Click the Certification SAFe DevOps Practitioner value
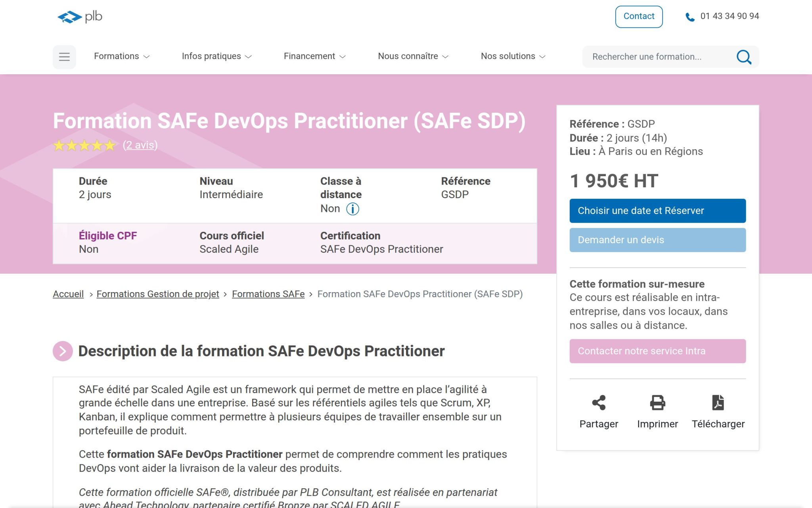The width and height of the screenshot is (812, 508). click(x=381, y=249)
